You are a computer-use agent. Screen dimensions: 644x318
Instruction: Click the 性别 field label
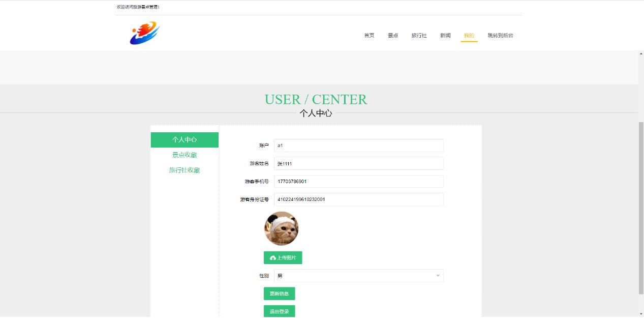(x=264, y=276)
